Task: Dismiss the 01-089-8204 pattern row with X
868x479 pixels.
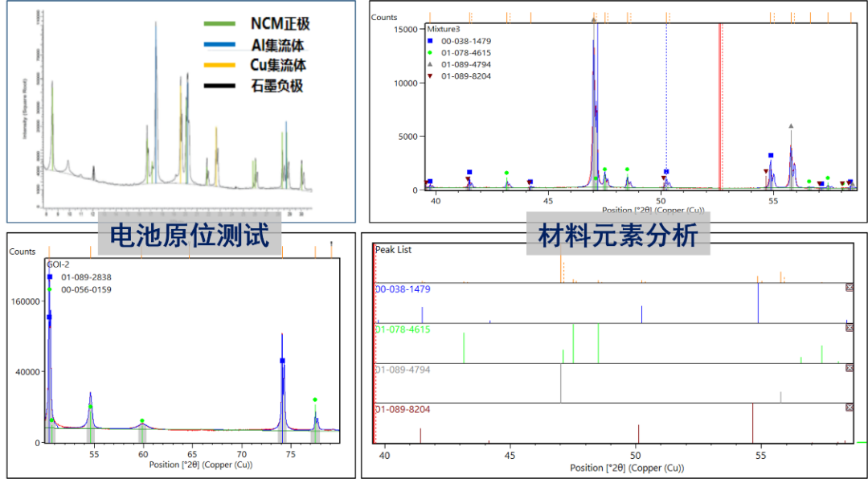Action: (x=850, y=408)
